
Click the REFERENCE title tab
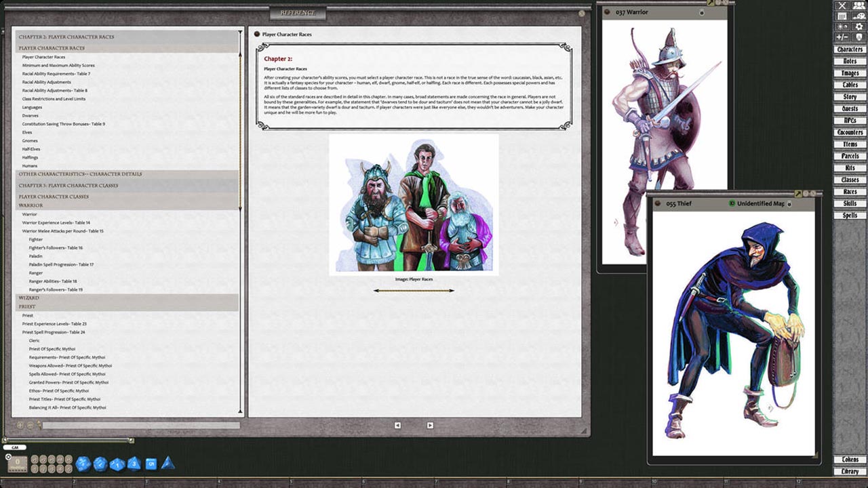click(x=298, y=13)
